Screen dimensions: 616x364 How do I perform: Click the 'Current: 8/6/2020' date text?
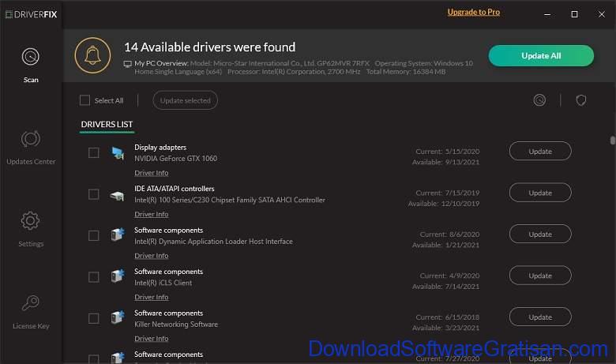pyautogui.click(x=449, y=234)
